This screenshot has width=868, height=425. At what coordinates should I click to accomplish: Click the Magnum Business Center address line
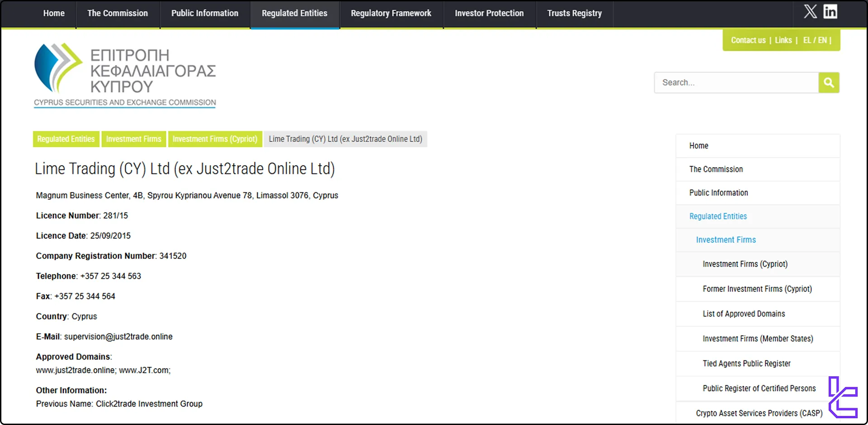187,196
